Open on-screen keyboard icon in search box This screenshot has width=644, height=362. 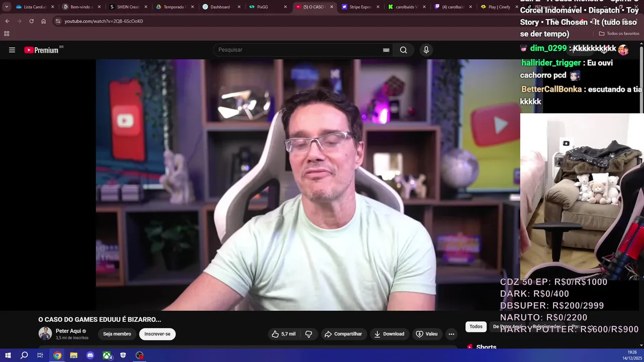pos(386,50)
